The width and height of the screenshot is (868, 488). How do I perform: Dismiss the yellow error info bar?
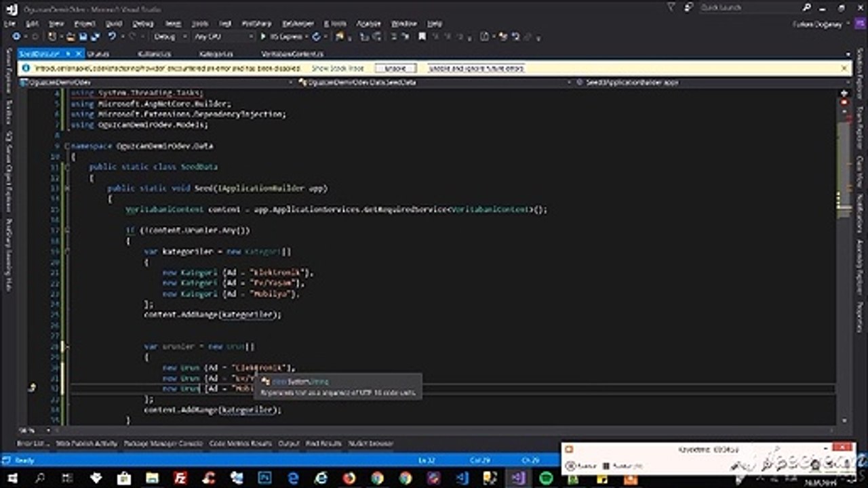(844, 68)
